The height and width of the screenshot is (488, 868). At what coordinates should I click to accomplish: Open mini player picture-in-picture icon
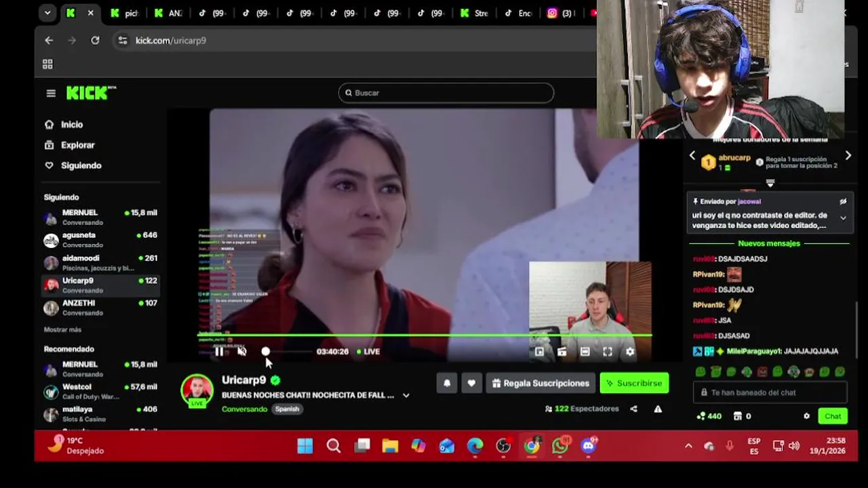click(539, 352)
